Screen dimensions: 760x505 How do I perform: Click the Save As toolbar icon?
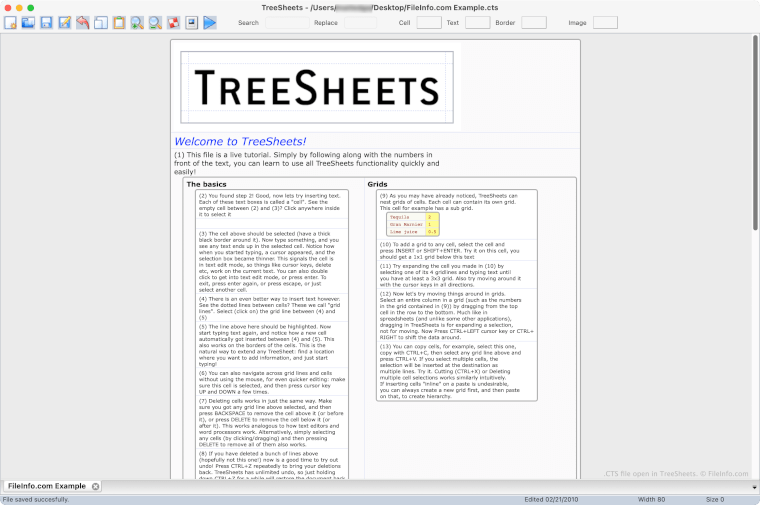(x=64, y=22)
